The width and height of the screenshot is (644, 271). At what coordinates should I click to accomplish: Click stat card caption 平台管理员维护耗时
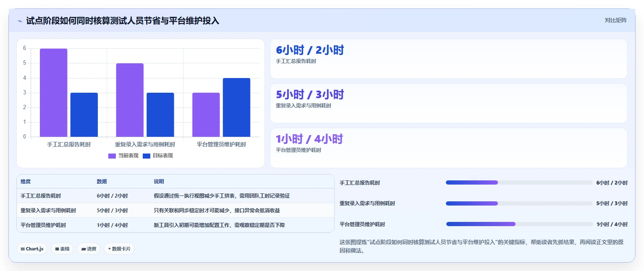pyautogui.click(x=298, y=150)
